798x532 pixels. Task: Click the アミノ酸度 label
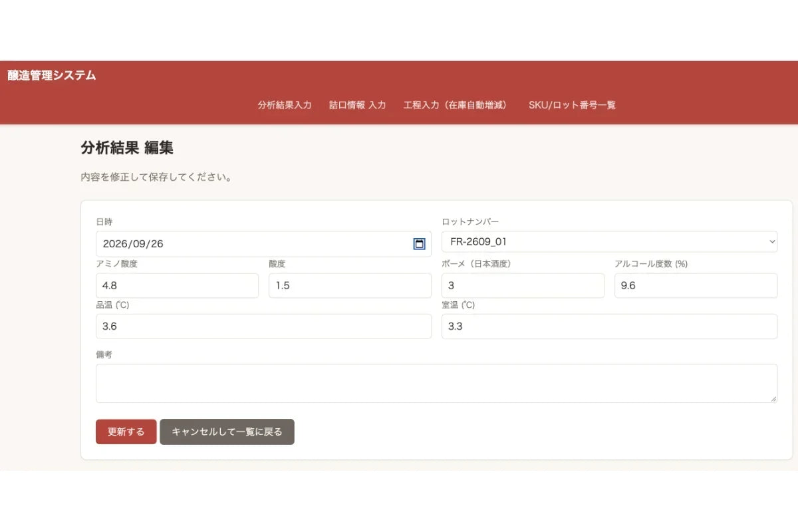116,264
